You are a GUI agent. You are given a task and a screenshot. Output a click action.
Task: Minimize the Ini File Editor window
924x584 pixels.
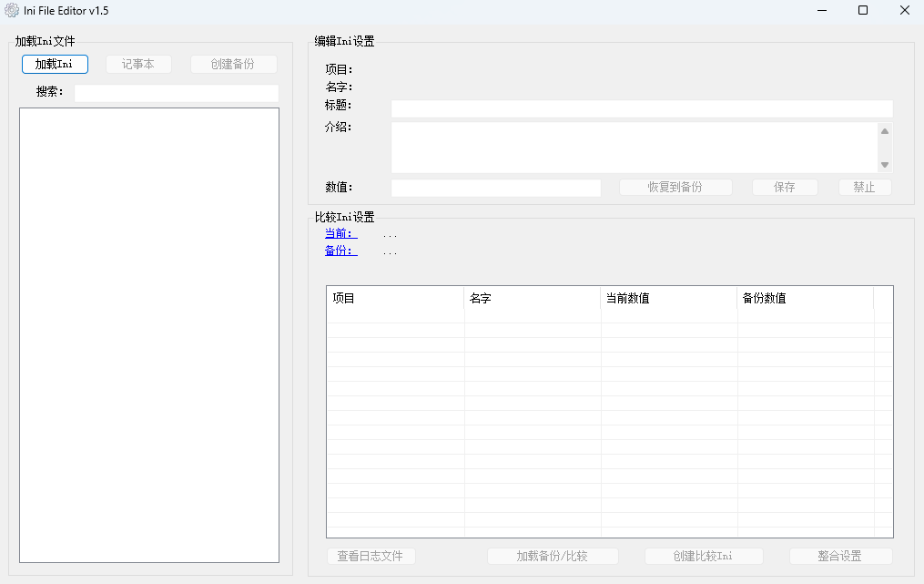(x=822, y=11)
